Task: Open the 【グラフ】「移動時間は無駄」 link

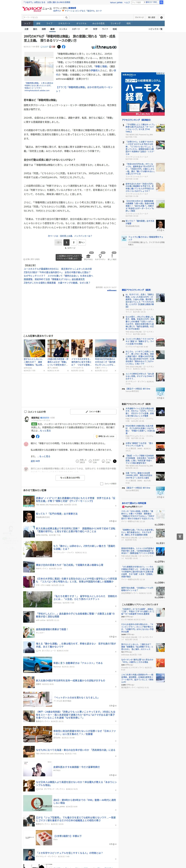Action: click(84, 89)
